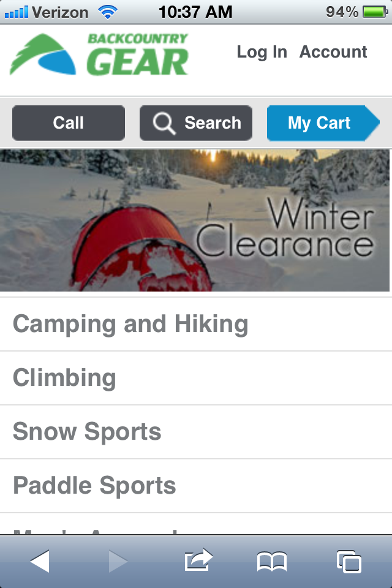Tap the battery indicator in status bar

372,10
